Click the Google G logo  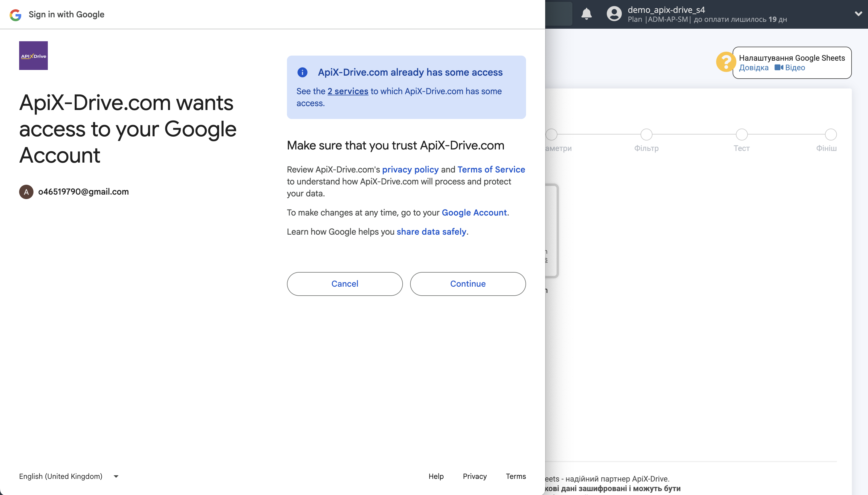16,15
